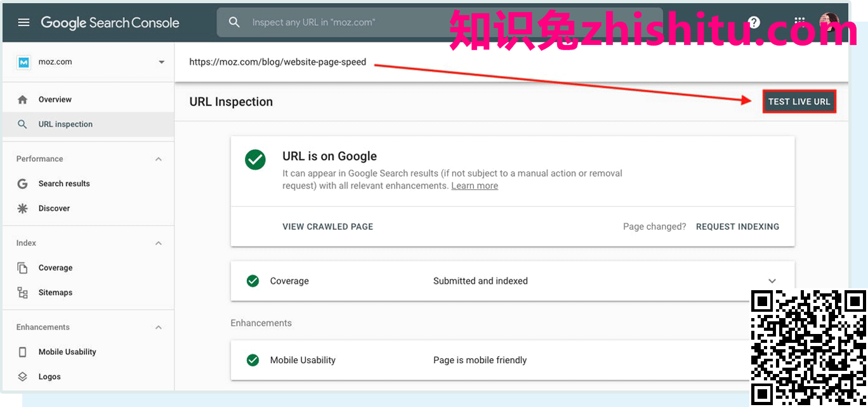Collapse the Index section
Viewport: 868px width, 407px height.
[x=159, y=243]
